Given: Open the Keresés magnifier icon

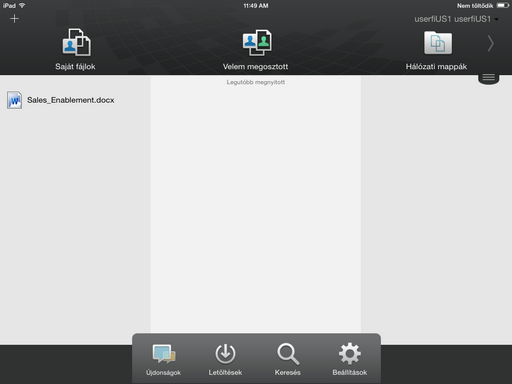Looking at the screenshot, I should pos(288,354).
